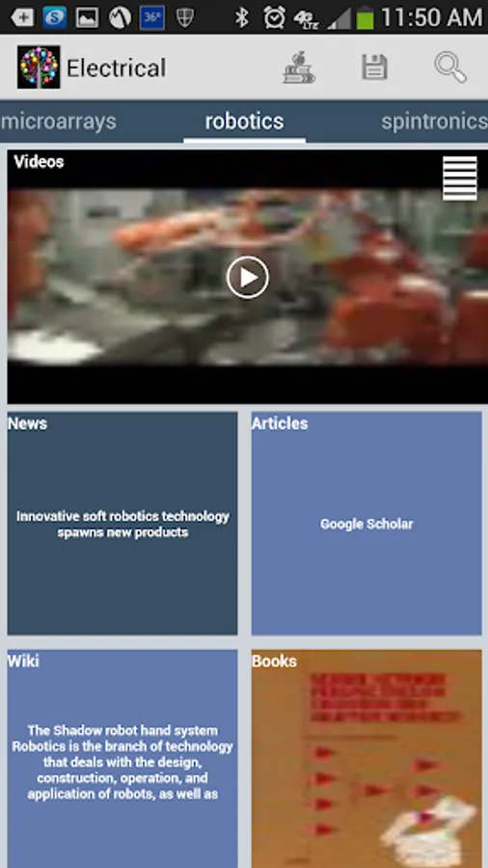
Task: Tap the colorful tree app logo
Action: tap(39, 68)
